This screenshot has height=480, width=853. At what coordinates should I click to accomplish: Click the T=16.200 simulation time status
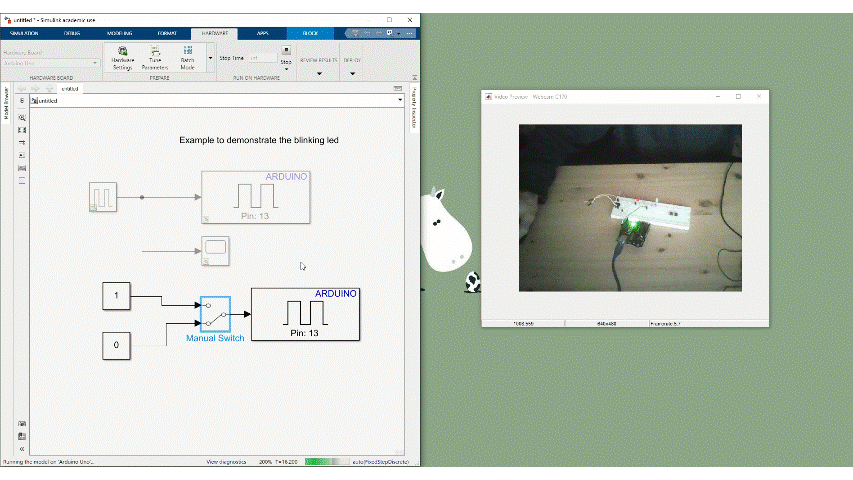click(286, 462)
